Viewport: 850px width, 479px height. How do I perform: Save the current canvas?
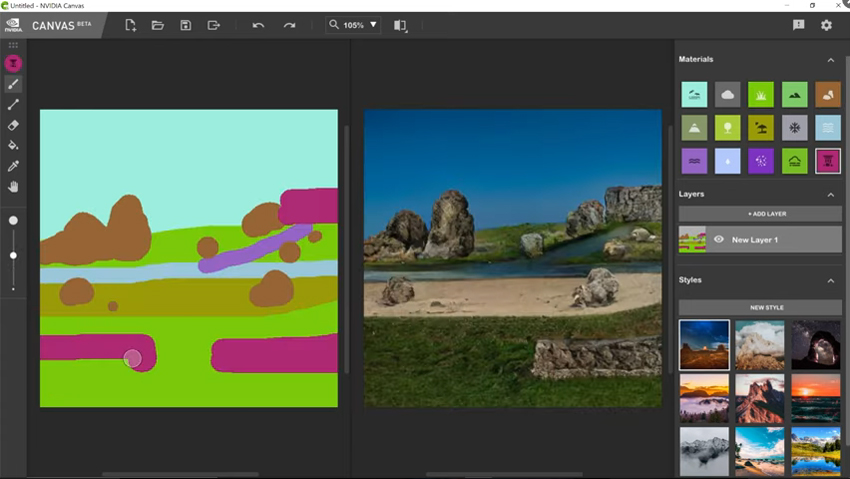point(185,25)
